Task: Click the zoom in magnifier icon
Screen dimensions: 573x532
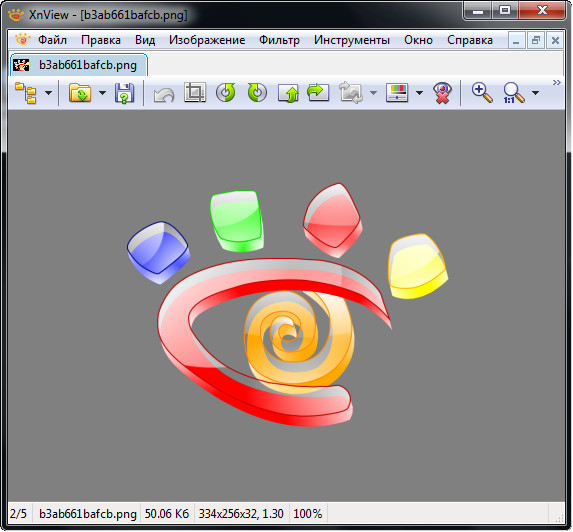Action: 482,93
